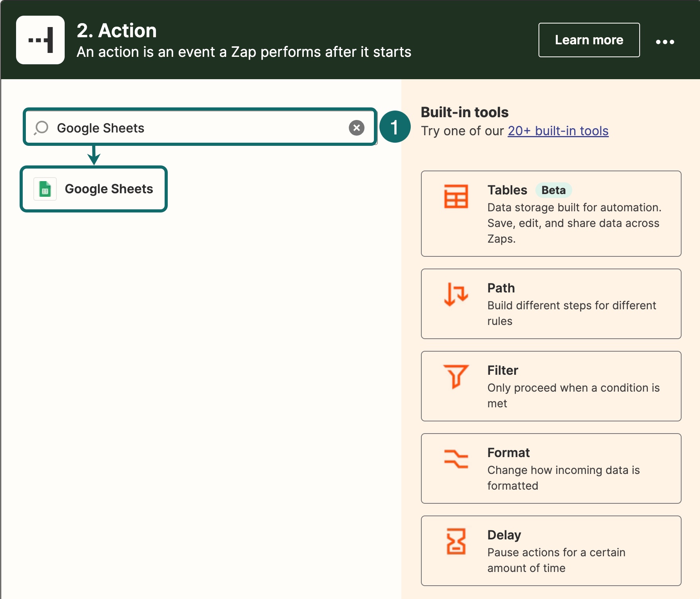Click the green Google Sheets app icon
The height and width of the screenshot is (599, 700).
[45, 189]
